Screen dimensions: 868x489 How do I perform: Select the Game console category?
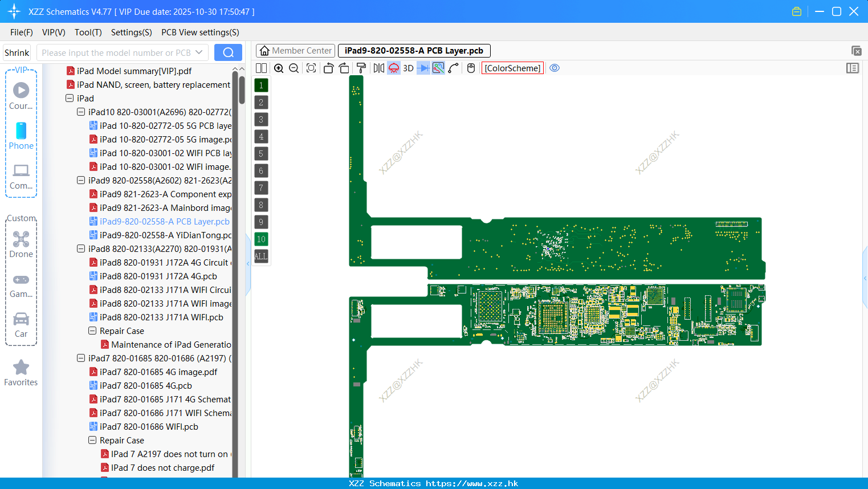21,285
